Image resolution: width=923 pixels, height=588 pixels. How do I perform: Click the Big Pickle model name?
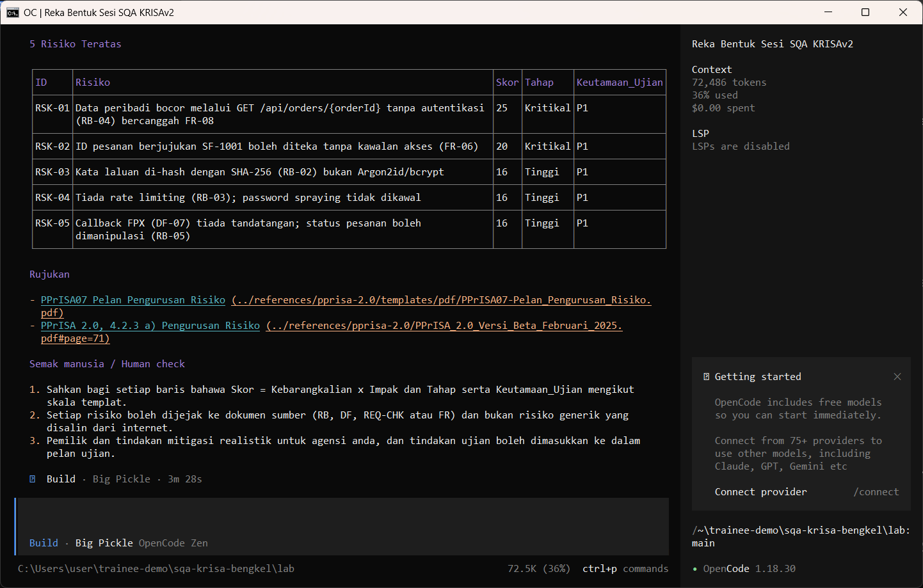[x=104, y=543]
